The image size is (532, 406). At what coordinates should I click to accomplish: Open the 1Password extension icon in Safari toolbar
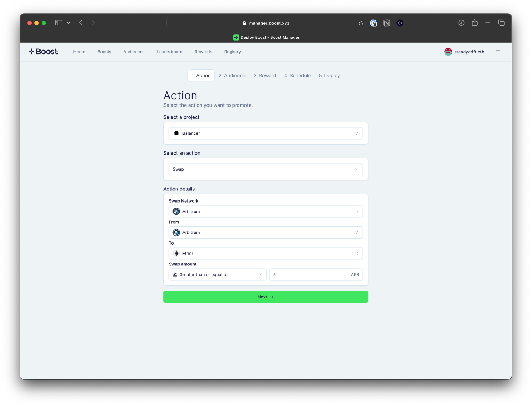374,23
